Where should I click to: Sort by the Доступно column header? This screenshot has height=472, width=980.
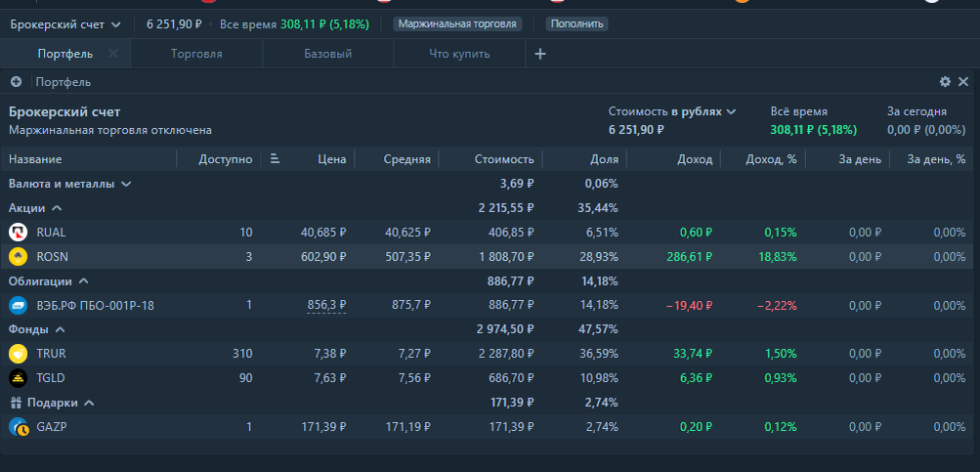tap(226, 159)
